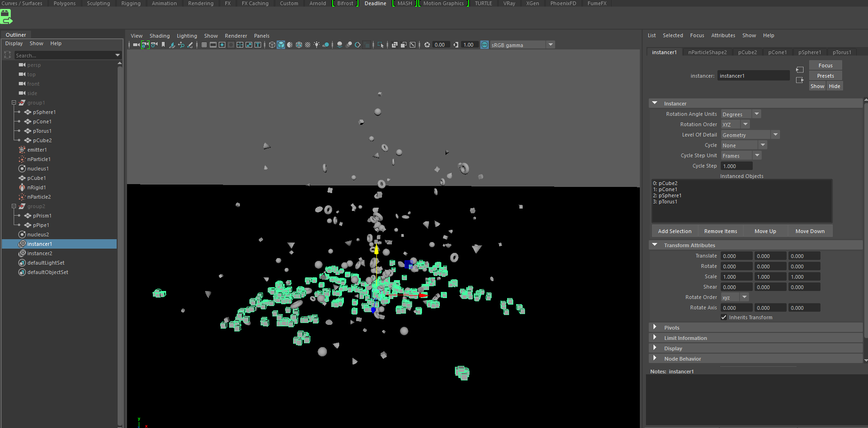Screen dimensions: 868x428
Task: Click the Focus button beside instancer name
Action: [826, 65]
